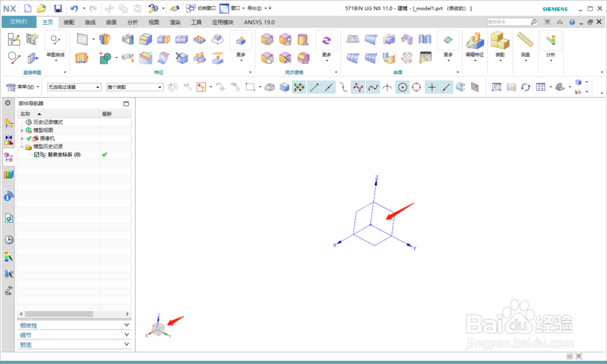
Task: Choose the Extrude feature icon
Action: pos(82,58)
